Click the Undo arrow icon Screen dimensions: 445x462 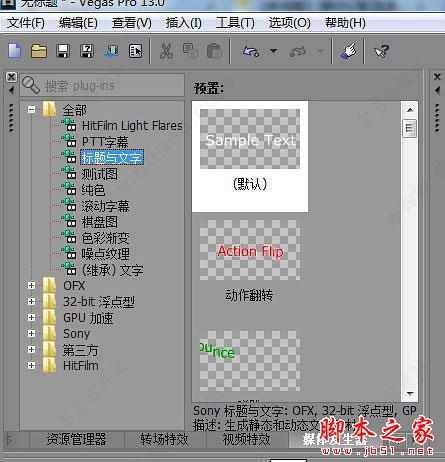tap(251, 52)
